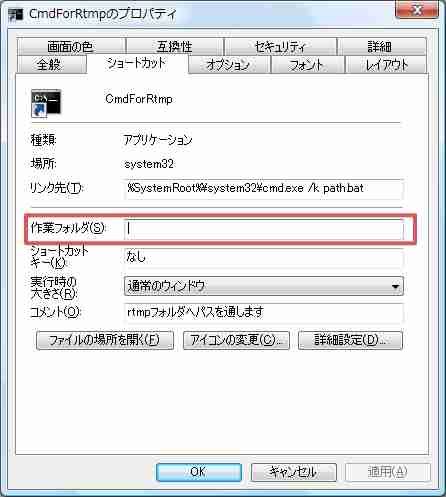Expand the 実行時の大きさ dropdown

(264, 286)
